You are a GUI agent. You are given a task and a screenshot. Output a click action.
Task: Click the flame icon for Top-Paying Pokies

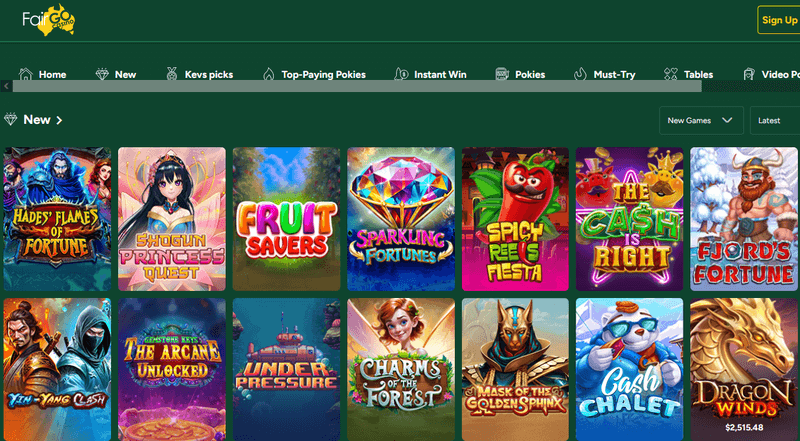[268, 75]
